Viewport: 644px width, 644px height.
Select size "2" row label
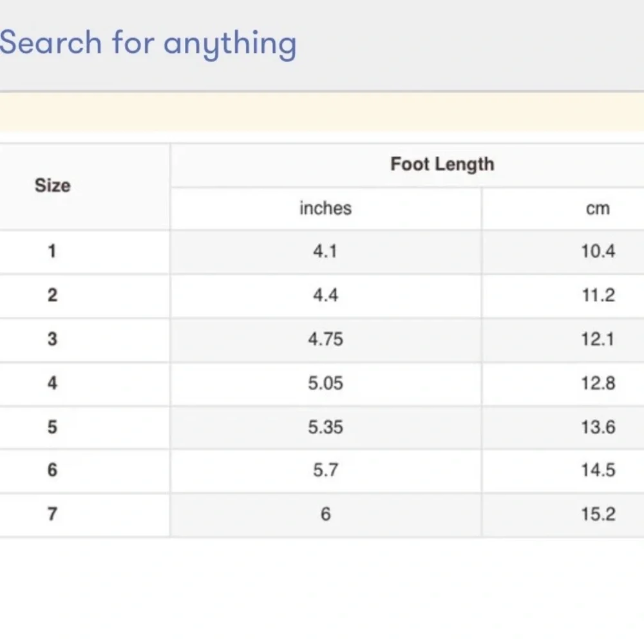coord(52,296)
